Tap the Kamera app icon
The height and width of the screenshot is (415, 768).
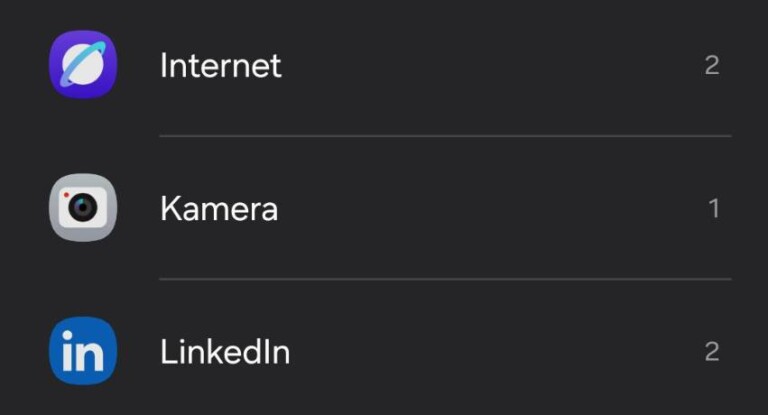tap(83, 208)
